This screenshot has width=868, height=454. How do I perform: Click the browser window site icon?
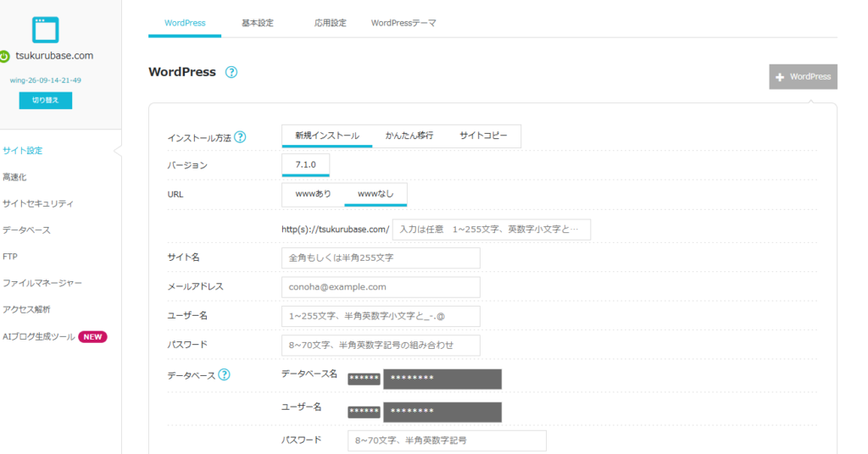tap(46, 30)
